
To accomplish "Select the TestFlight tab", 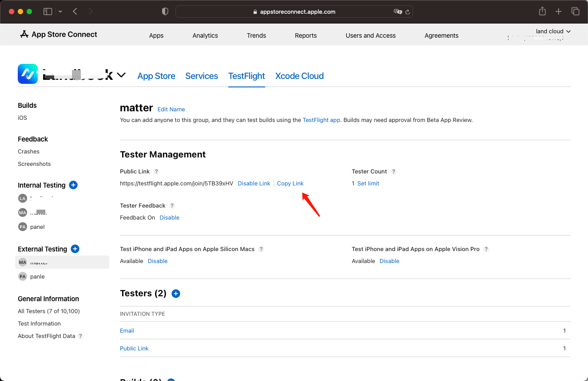I will (246, 76).
